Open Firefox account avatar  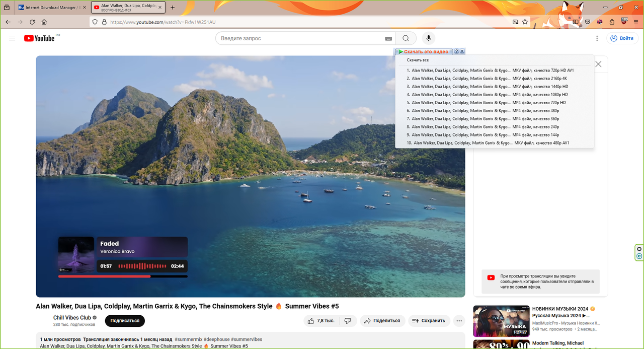[x=600, y=22]
